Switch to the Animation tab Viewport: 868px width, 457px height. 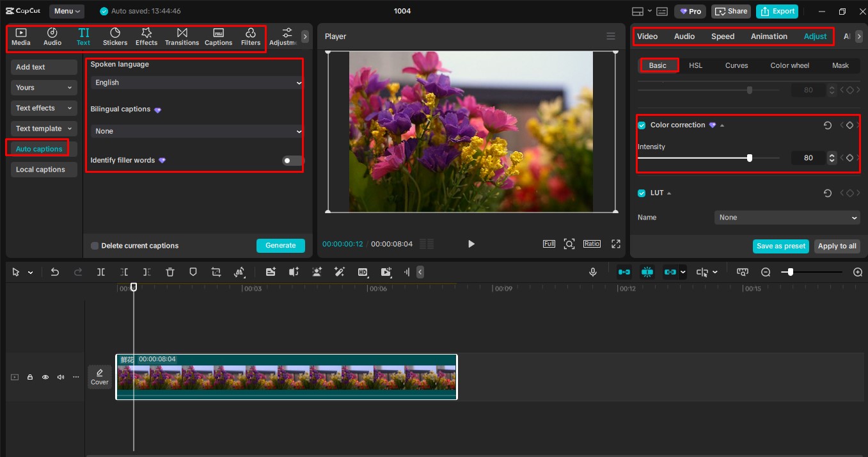[x=768, y=36]
